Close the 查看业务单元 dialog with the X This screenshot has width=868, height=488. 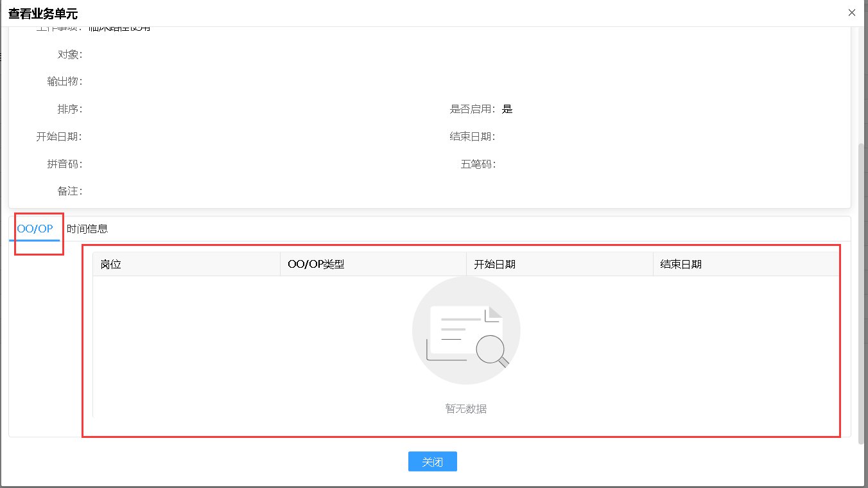[852, 12]
